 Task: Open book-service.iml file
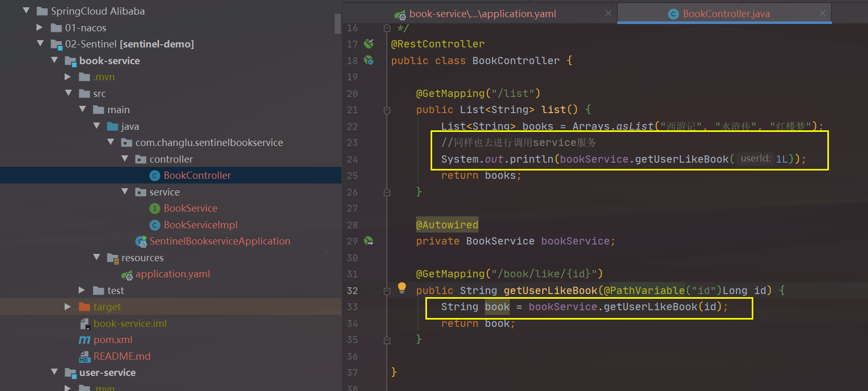click(130, 323)
